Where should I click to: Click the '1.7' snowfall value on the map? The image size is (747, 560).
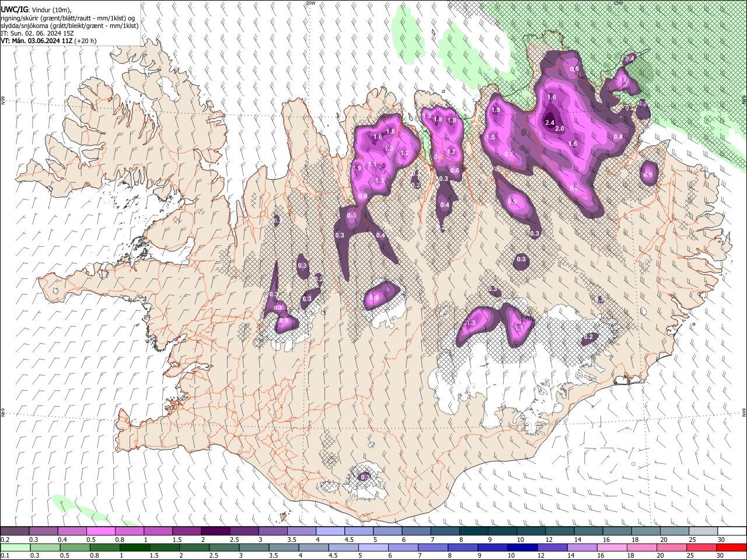click(x=451, y=152)
